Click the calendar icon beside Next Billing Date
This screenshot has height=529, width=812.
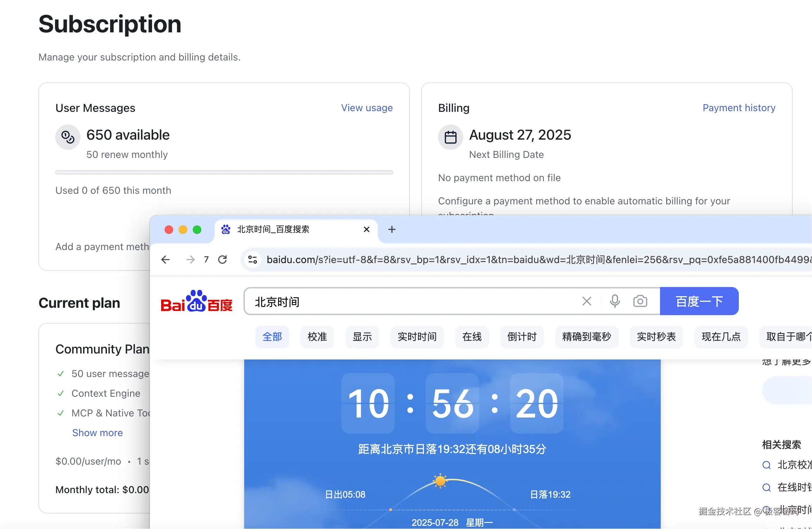pos(450,137)
